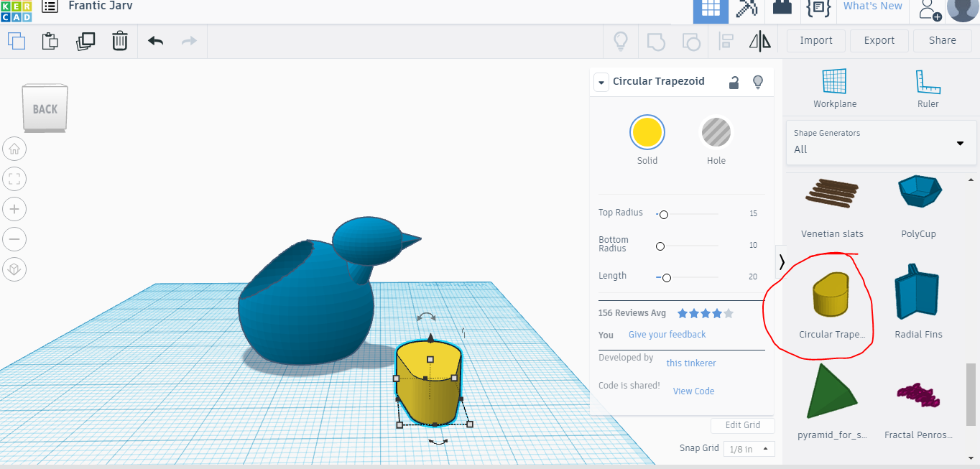Click the Frantic Jarv design title

point(101,6)
